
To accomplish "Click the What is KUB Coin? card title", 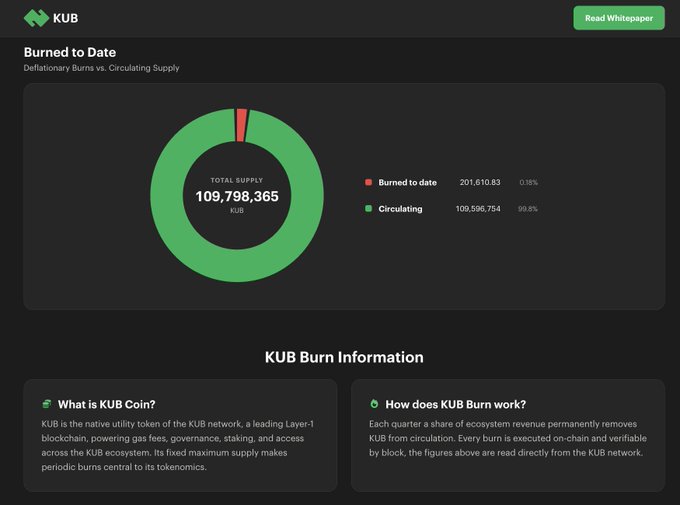I will (106, 404).
